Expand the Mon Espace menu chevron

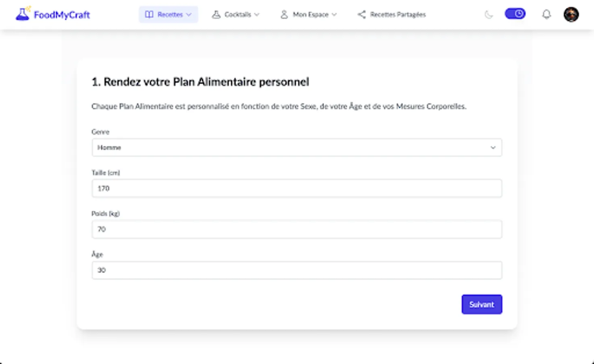tap(334, 15)
